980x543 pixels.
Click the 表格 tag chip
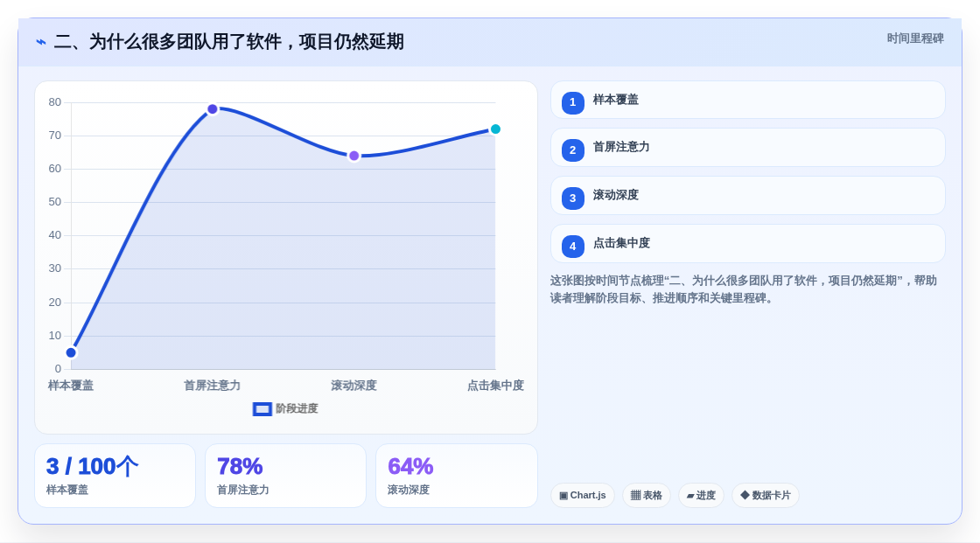click(x=647, y=496)
